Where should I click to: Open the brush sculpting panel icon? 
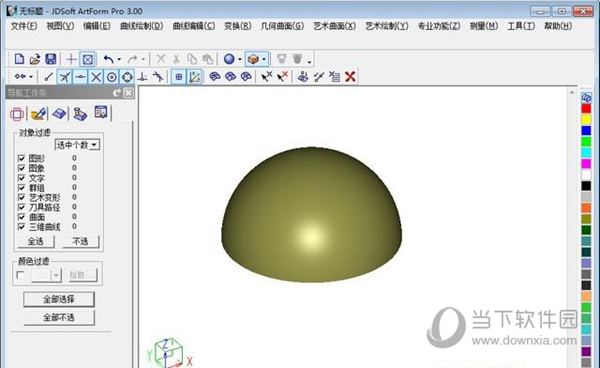tap(38, 114)
